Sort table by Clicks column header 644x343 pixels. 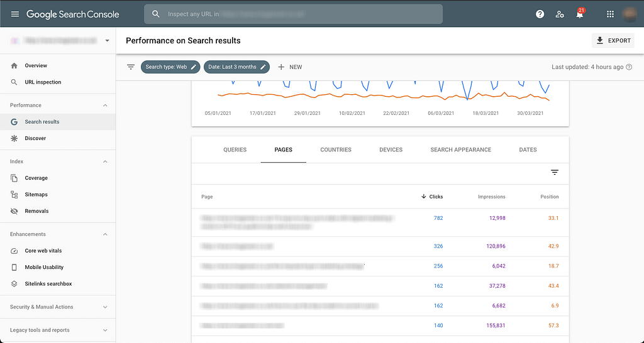point(432,197)
